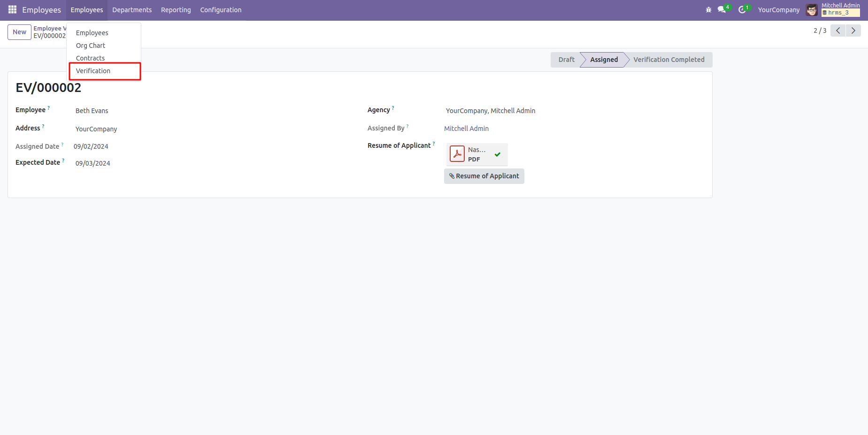Screen dimensions: 868x435
Task: Open the apps grid home menu
Action: point(12,10)
